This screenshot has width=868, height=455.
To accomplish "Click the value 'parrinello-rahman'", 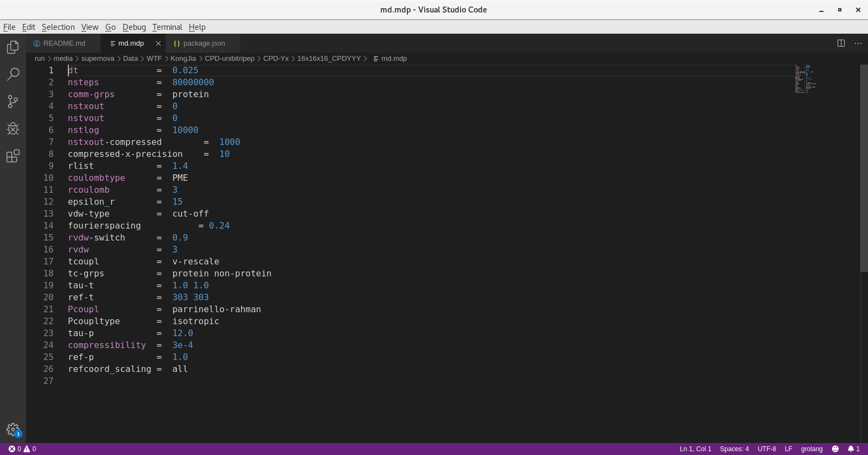I will [216, 309].
